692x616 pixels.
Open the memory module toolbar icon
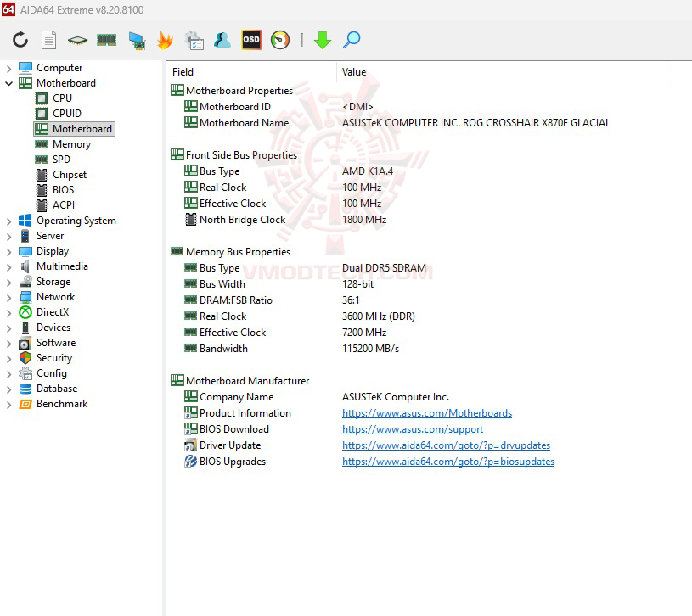[106, 40]
